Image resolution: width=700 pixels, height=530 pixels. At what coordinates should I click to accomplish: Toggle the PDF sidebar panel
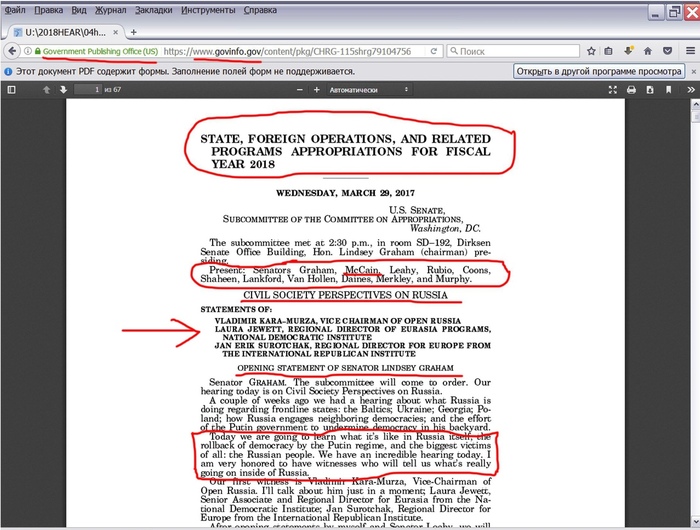point(12,90)
